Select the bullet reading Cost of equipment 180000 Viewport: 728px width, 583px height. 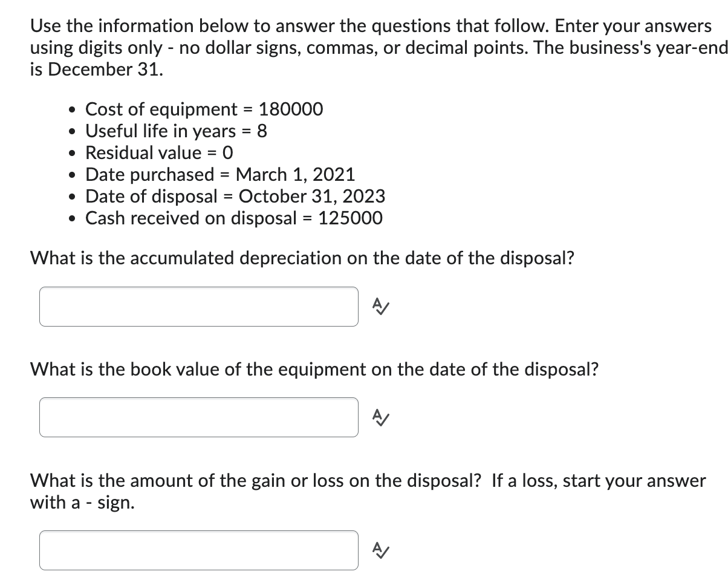pos(204,109)
